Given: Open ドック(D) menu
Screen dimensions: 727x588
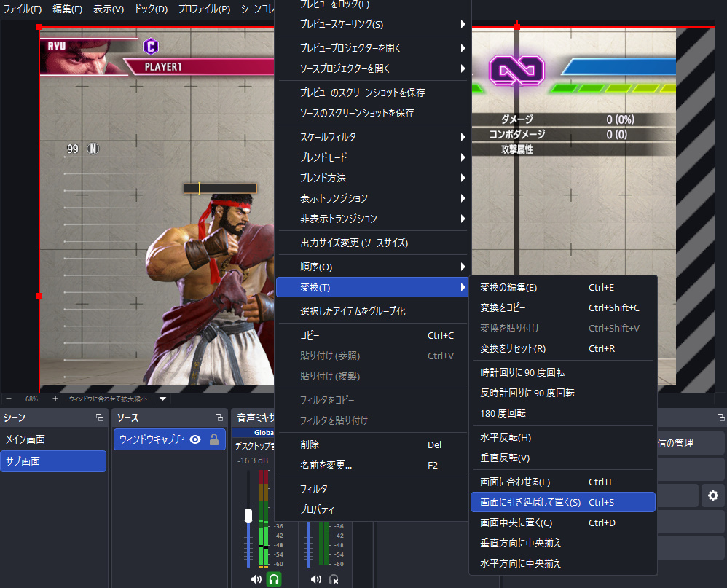Looking at the screenshot, I should coord(151,9).
